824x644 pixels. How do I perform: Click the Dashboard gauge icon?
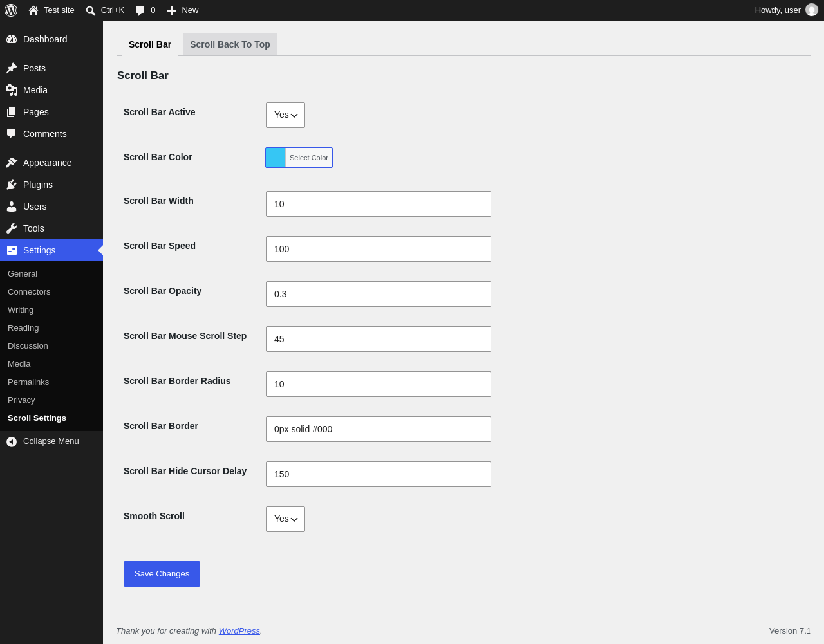tap(12, 39)
